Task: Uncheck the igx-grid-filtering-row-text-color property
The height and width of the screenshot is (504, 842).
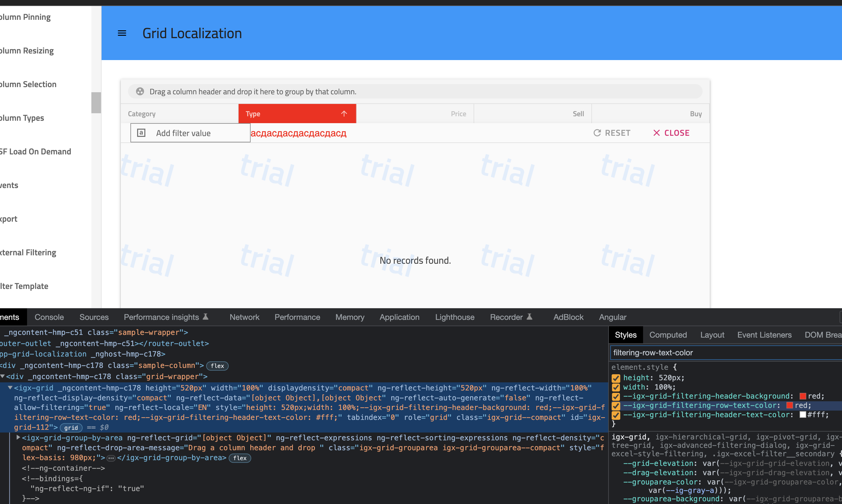Action: click(615, 405)
